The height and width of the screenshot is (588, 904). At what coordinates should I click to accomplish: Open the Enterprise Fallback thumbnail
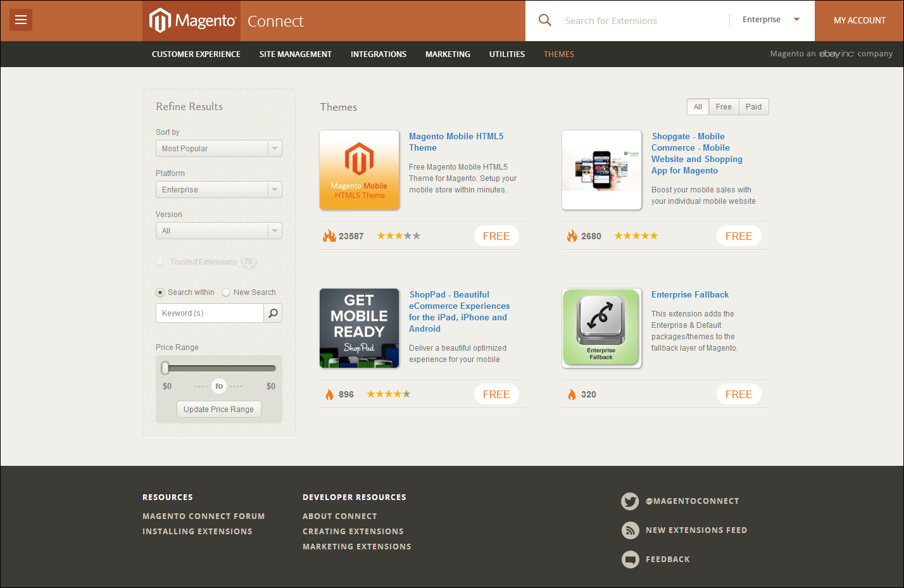602,328
